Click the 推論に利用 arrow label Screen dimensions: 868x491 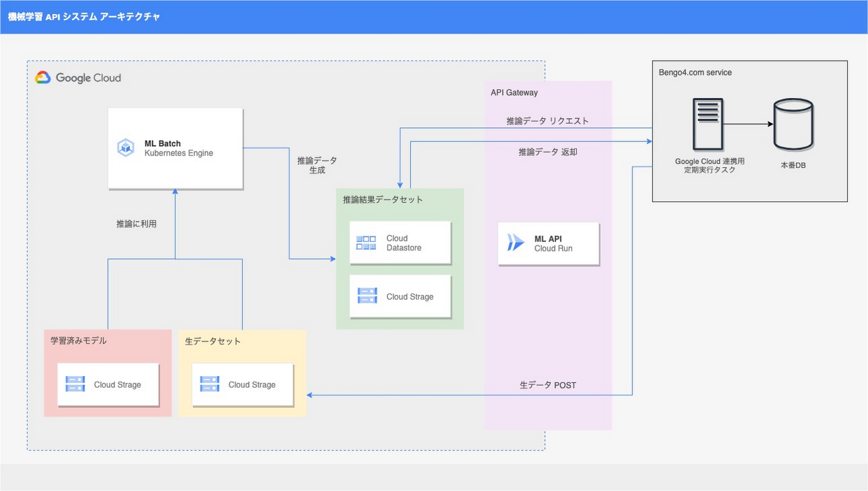pos(136,224)
